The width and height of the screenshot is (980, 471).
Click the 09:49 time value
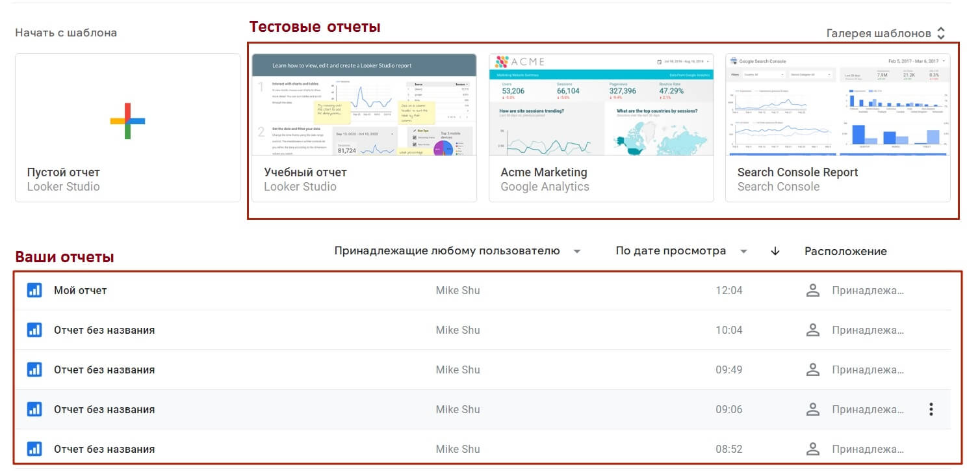pyautogui.click(x=729, y=370)
